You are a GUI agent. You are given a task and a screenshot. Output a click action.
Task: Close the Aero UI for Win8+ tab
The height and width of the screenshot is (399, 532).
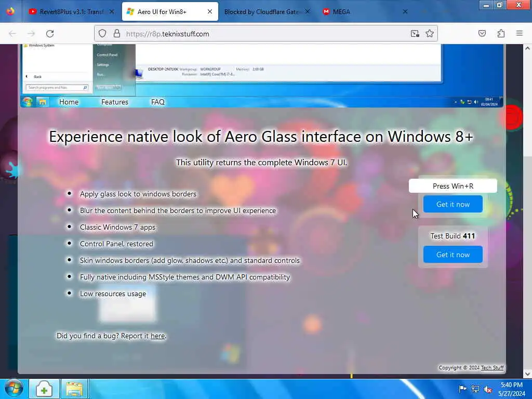[x=210, y=11]
